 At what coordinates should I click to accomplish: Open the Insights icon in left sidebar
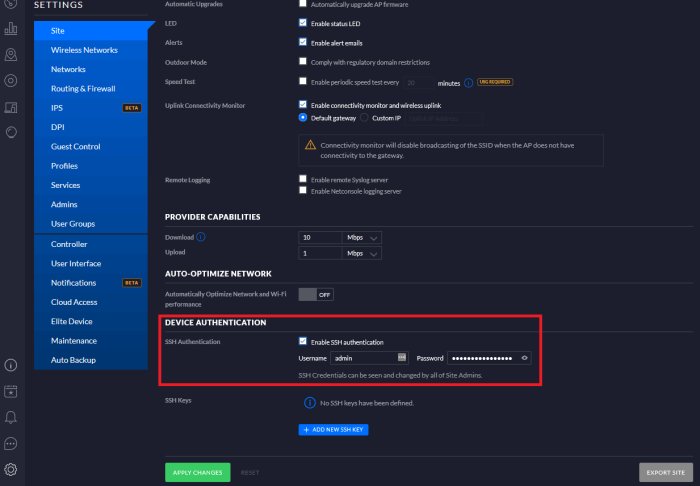pos(11,133)
